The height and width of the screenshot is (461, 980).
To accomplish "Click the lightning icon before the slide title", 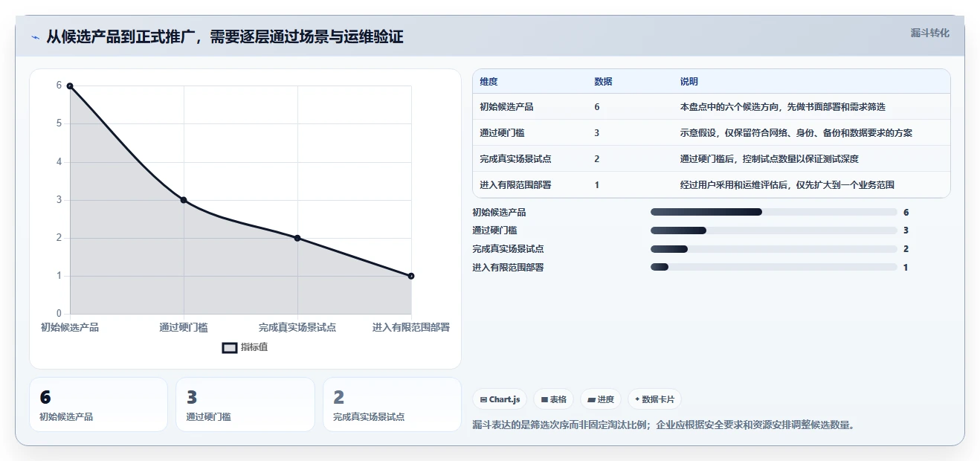I will point(36,37).
